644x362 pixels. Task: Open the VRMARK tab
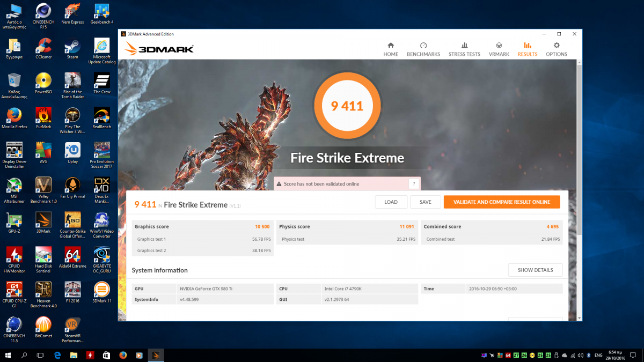coord(499,49)
